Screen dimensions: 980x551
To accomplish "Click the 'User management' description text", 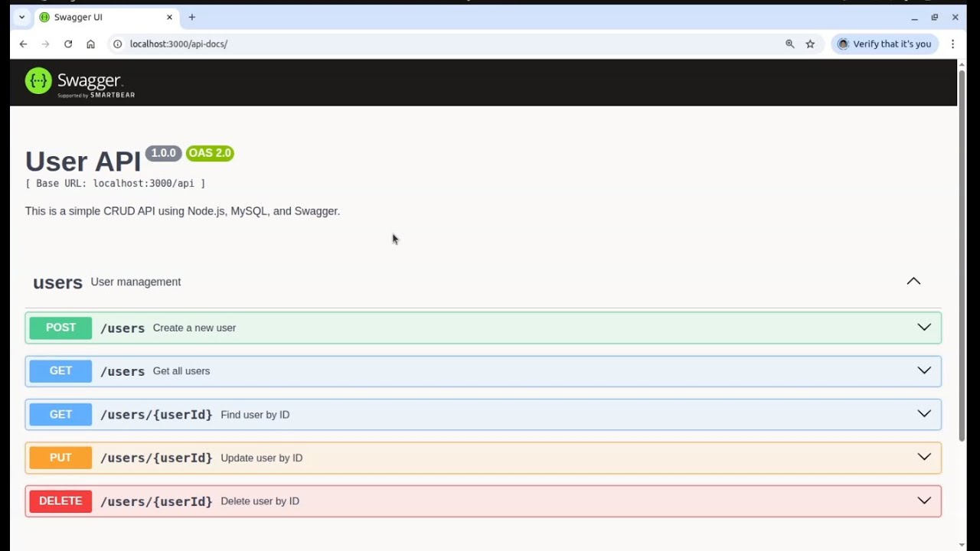I will pyautogui.click(x=136, y=282).
